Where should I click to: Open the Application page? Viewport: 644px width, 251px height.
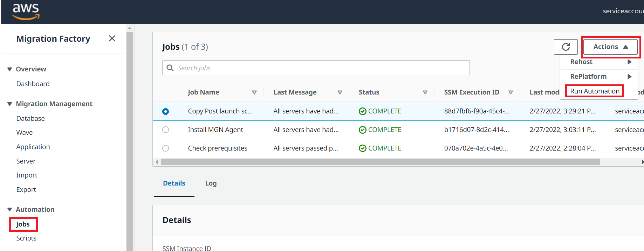(x=33, y=147)
